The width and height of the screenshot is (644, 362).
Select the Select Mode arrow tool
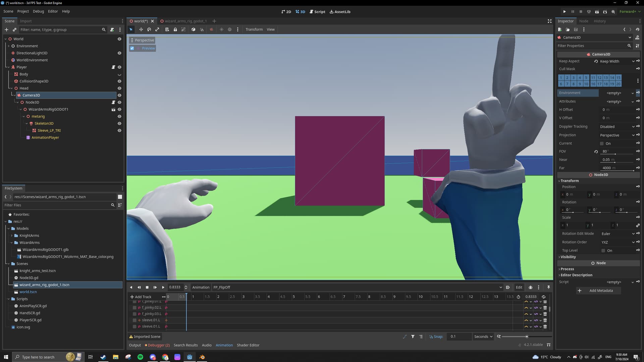click(x=131, y=29)
